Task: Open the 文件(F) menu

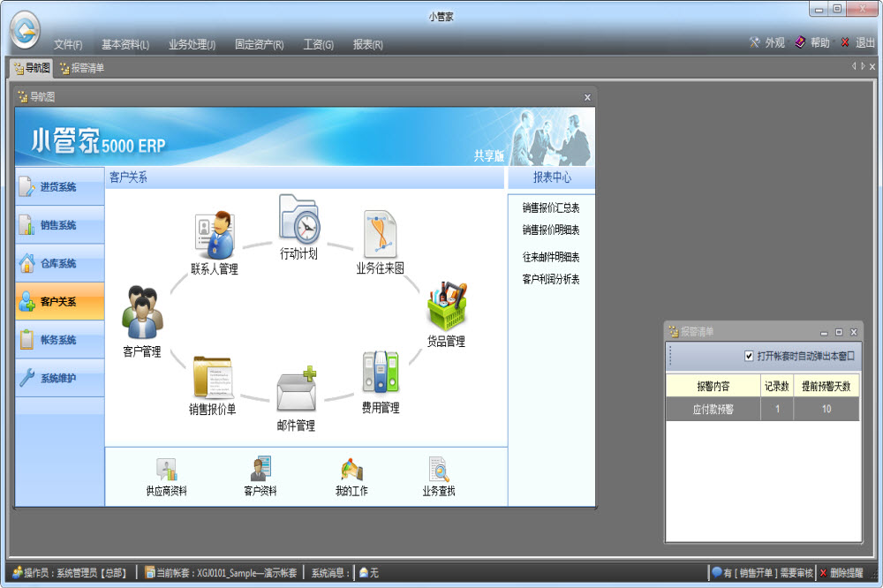Action: point(68,45)
